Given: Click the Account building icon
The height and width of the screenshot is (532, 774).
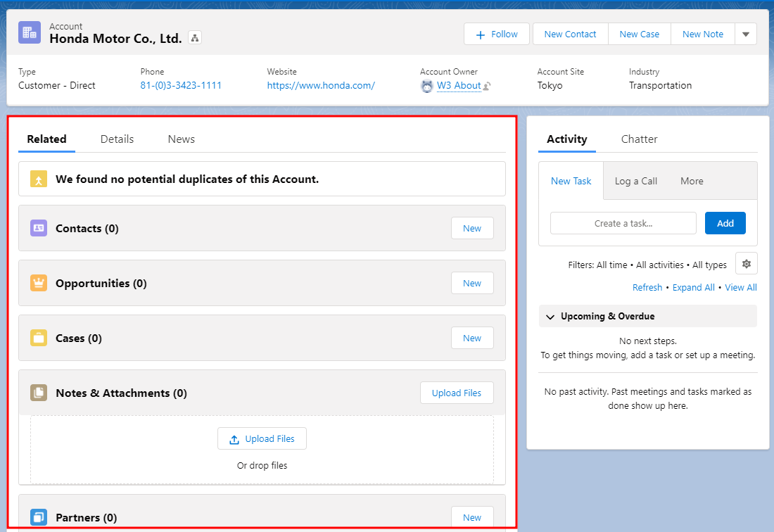Looking at the screenshot, I should point(30,32).
